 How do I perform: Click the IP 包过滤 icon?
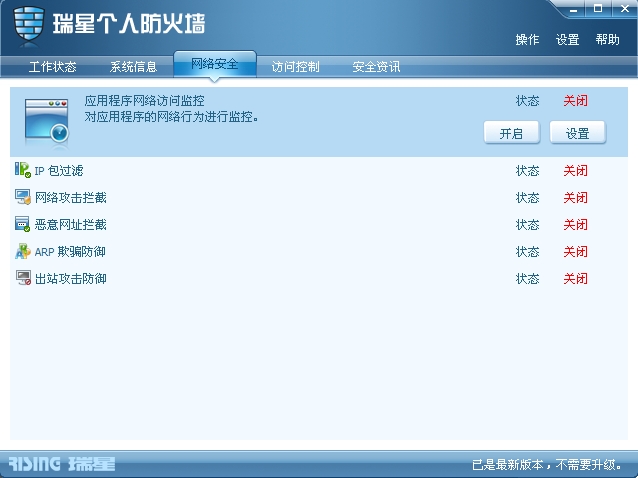click(23, 170)
